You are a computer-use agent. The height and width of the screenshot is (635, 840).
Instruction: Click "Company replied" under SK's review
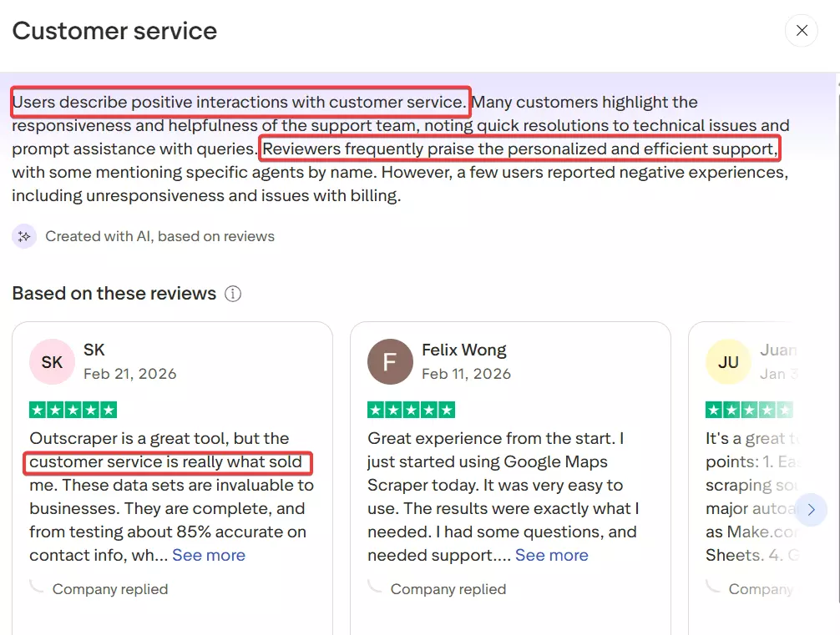[x=110, y=588]
